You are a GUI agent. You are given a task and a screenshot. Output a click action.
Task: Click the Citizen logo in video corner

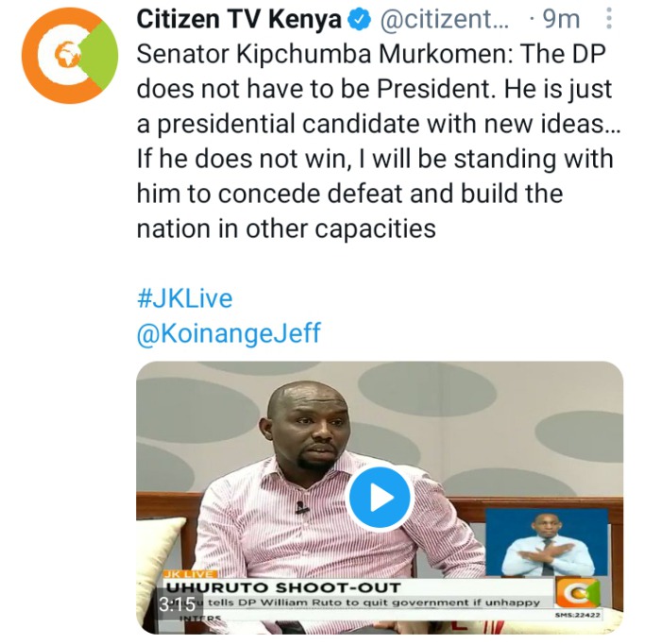(578, 593)
